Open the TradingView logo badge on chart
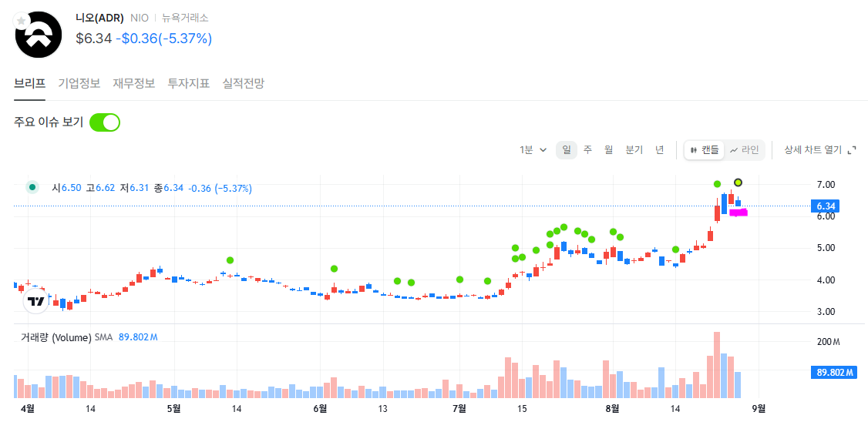This screenshot has width=868, height=432. click(36, 301)
